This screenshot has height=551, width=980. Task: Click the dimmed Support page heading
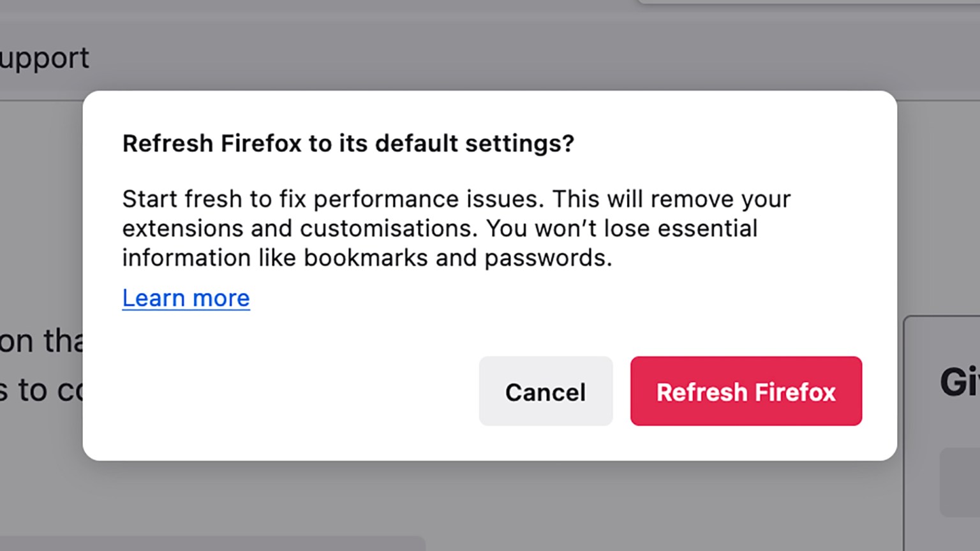(x=45, y=58)
